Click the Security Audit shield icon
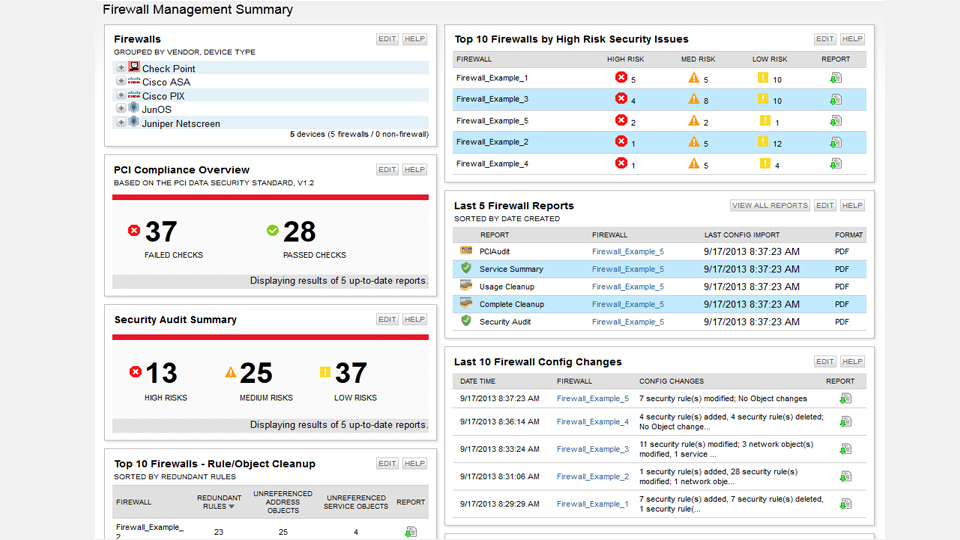Image resolution: width=960 pixels, height=540 pixels. coord(466,322)
